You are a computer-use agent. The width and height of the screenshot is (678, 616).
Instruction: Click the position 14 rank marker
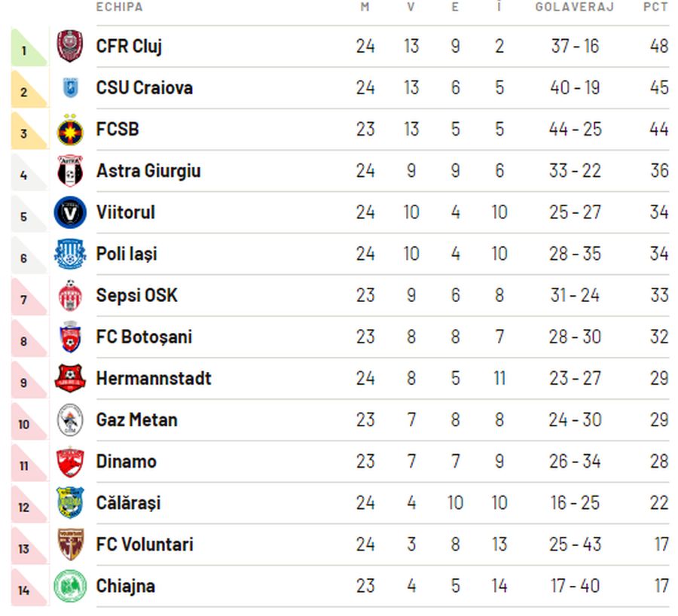pos(24,590)
